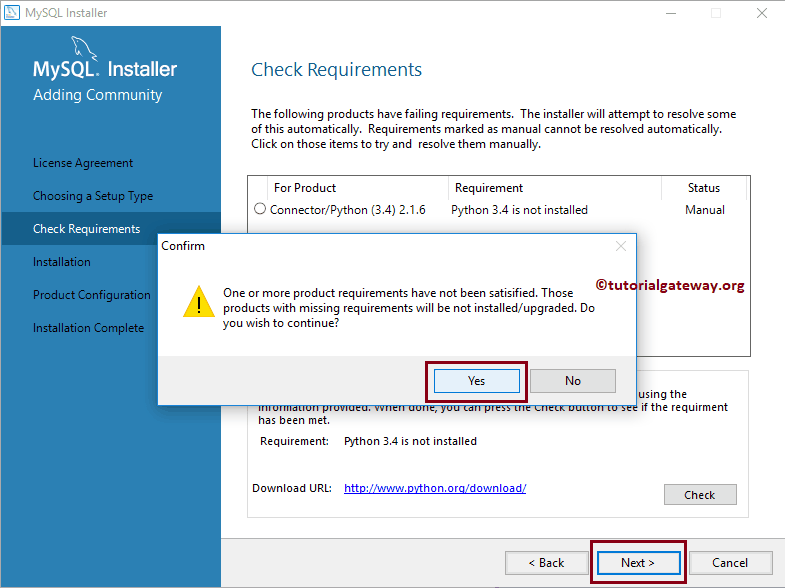Click the Status column header
Screen dimensions: 785x588
click(x=703, y=188)
